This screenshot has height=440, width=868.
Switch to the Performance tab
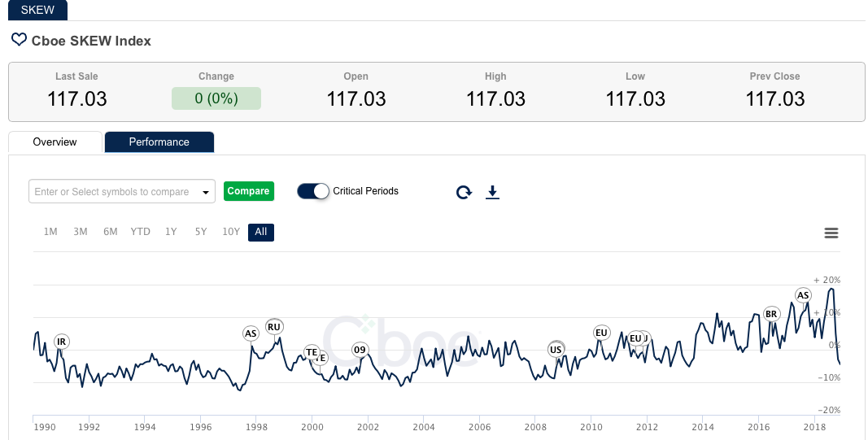[x=159, y=142]
